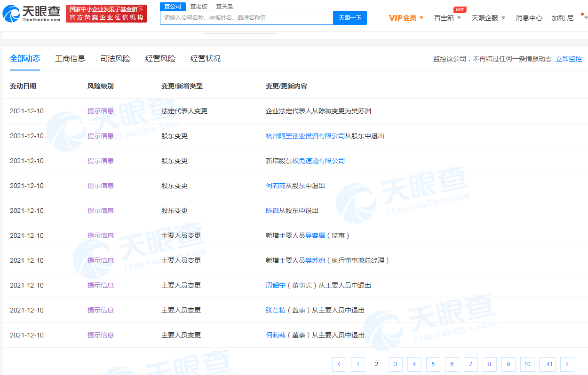Go to page 1
The width and height of the screenshot is (588, 375).
(x=358, y=364)
